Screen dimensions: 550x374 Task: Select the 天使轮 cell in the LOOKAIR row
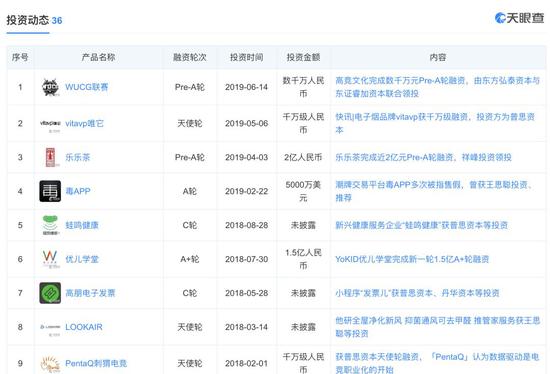pyautogui.click(x=189, y=327)
